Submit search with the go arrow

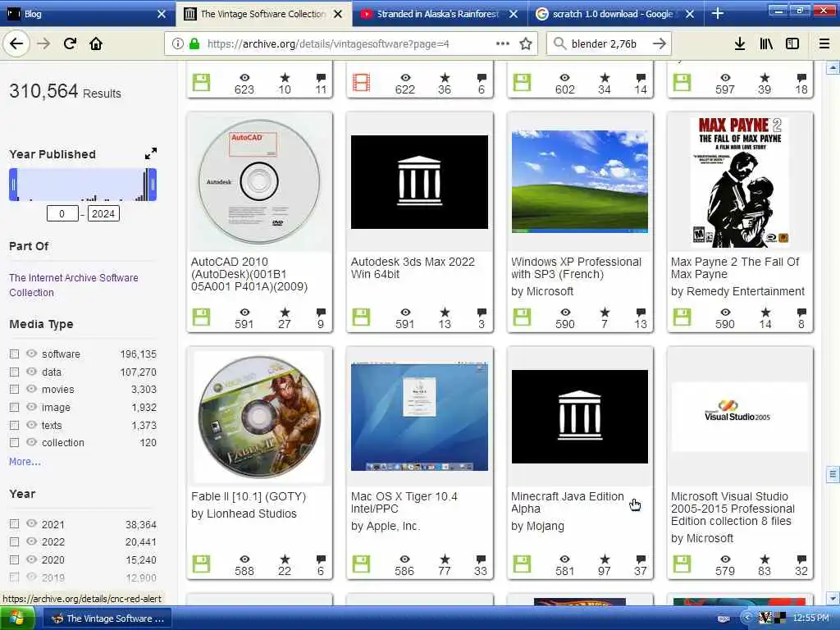(660, 44)
